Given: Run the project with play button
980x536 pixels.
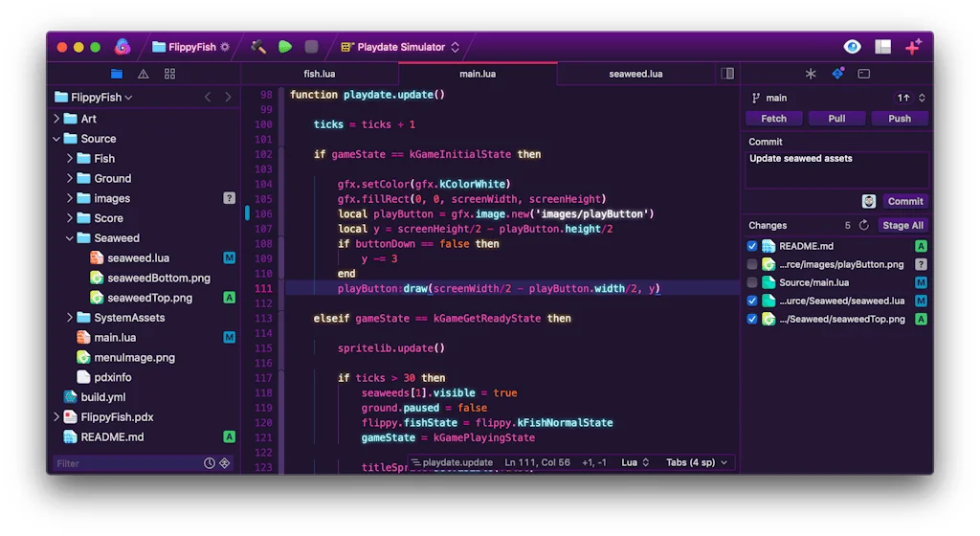Looking at the screenshot, I should tap(285, 47).
